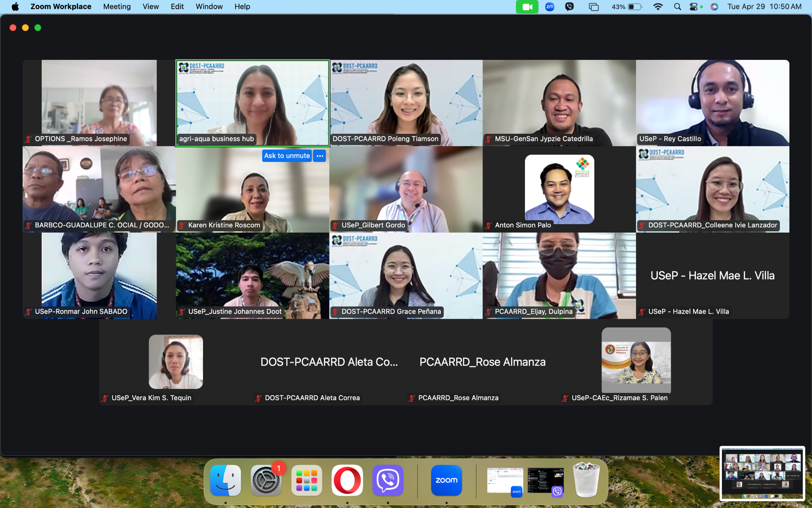Select DOST-PCAARRD Poleng Tiamson video tile

406,103
